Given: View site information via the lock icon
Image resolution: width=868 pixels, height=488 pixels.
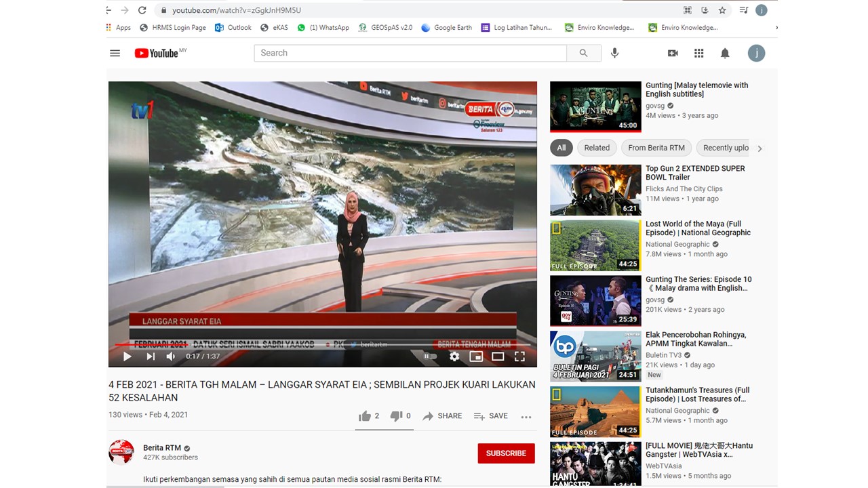Looking at the screenshot, I should pos(163,10).
